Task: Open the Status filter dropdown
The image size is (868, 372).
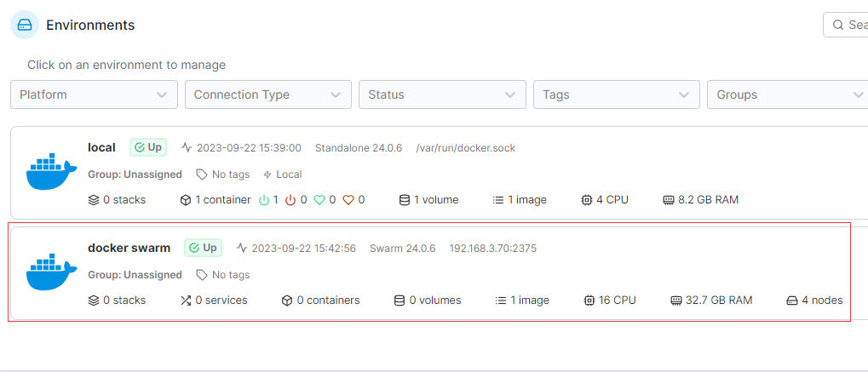Action: point(442,94)
